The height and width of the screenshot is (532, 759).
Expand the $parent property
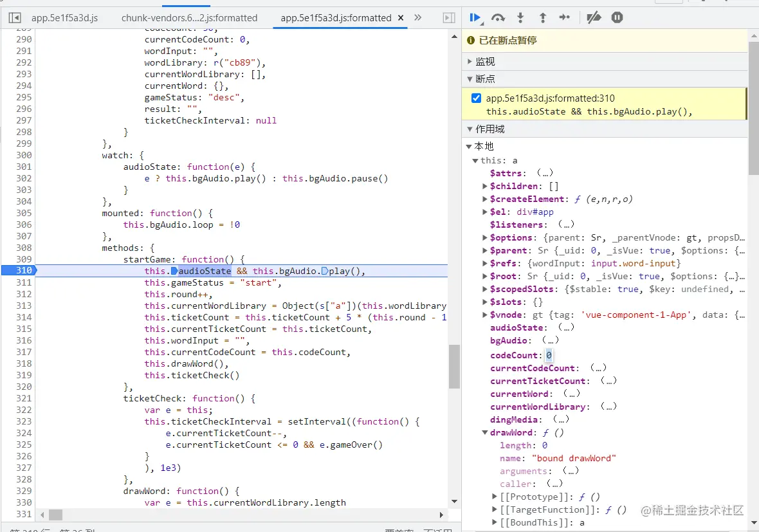485,251
